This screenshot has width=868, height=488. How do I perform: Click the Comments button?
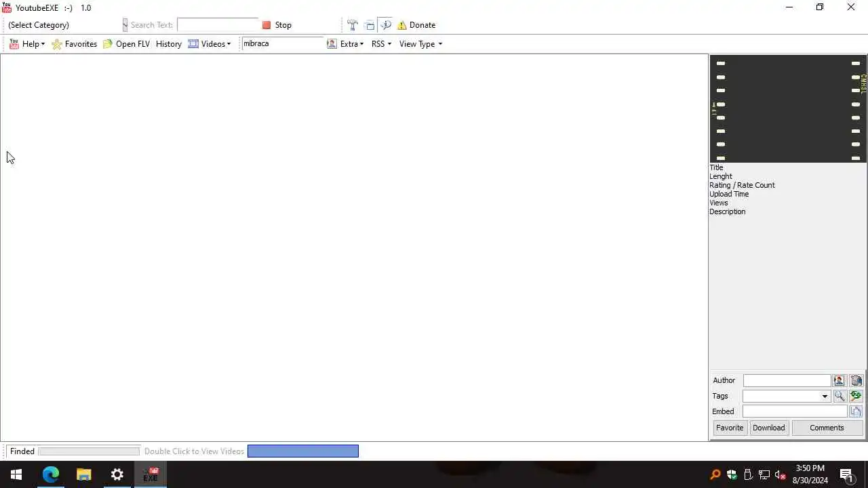click(827, 428)
